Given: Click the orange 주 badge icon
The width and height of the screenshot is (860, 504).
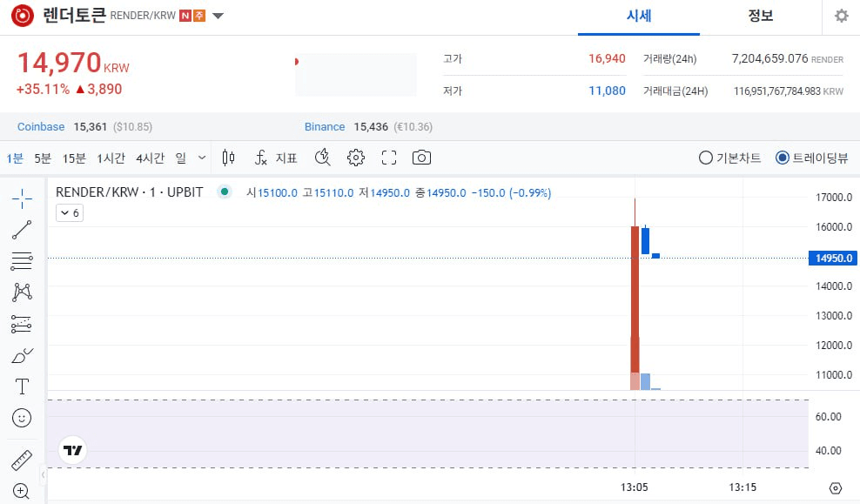Looking at the screenshot, I should point(199,16).
